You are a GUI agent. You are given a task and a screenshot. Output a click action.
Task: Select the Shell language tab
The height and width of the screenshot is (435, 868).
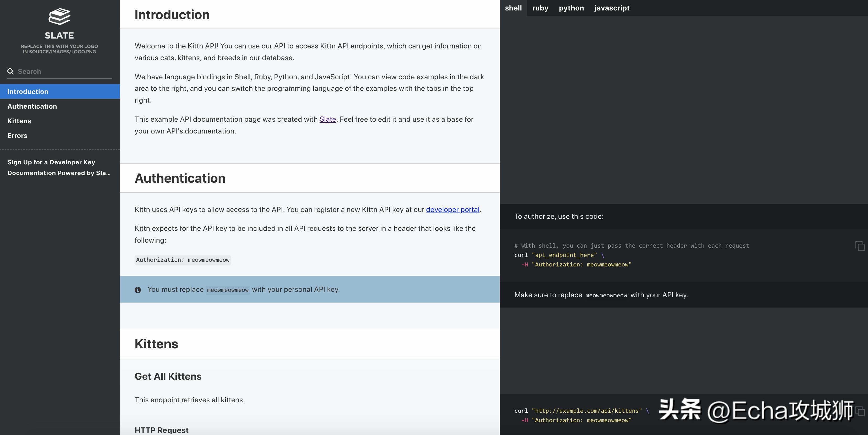513,8
